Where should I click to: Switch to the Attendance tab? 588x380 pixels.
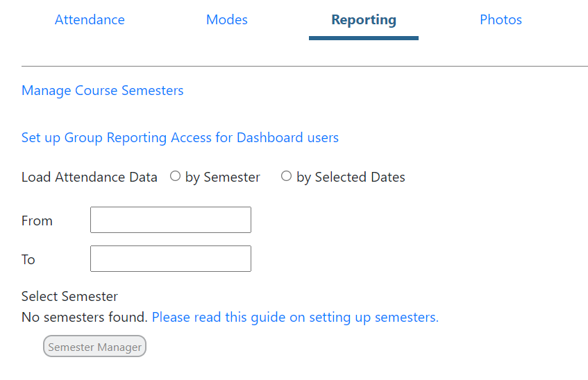click(90, 20)
